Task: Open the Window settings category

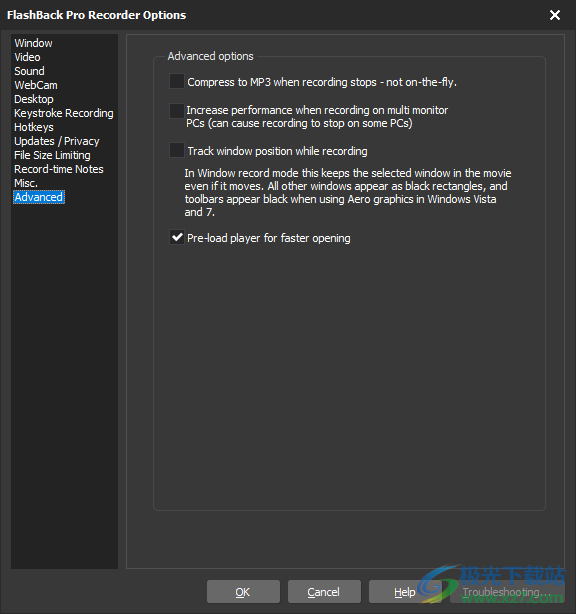Action: click(33, 43)
